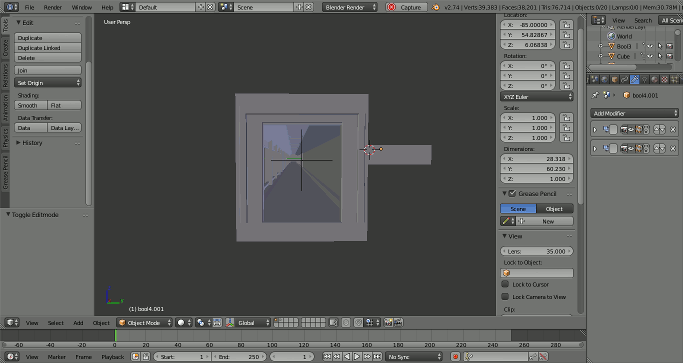Open viewport shading sphere selector

pos(183,323)
